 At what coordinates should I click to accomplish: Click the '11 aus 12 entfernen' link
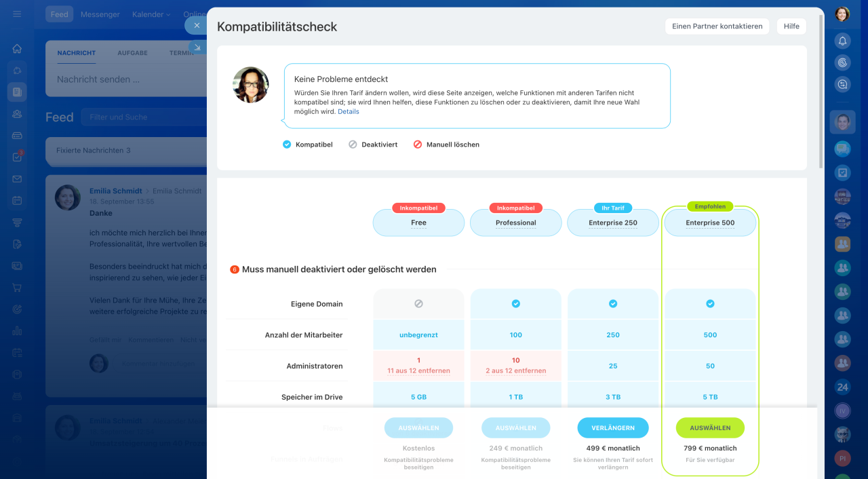418,370
